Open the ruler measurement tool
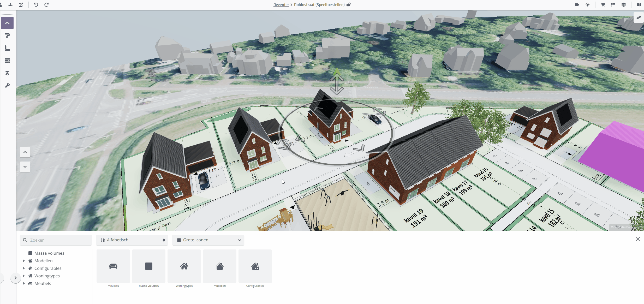Viewport: 644px width, 304px height. click(7, 48)
